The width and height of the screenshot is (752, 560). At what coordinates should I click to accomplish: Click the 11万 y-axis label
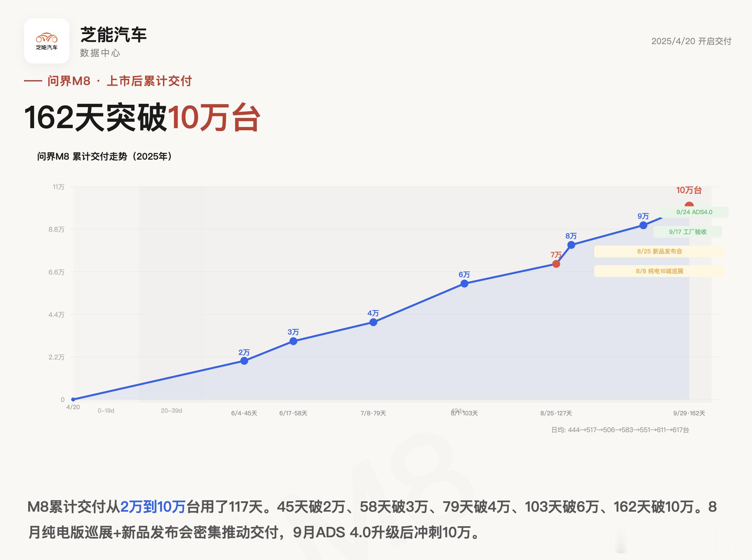(58, 187)
